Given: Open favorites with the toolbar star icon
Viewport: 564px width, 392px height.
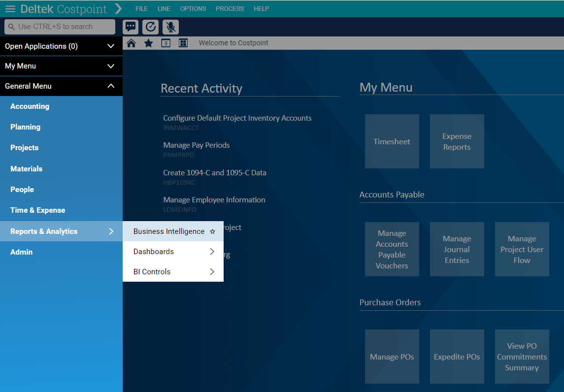Looking at the screenshot, I should 148,43.
